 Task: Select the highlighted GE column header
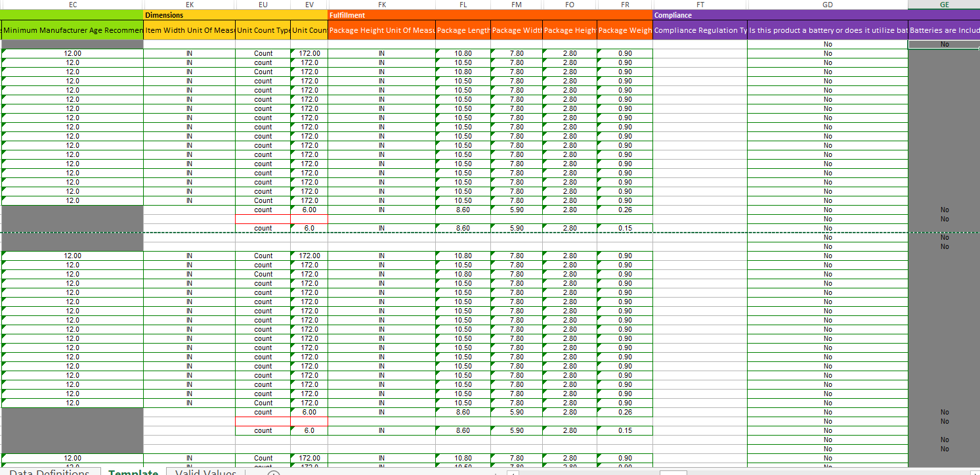[x=943, y=5]
